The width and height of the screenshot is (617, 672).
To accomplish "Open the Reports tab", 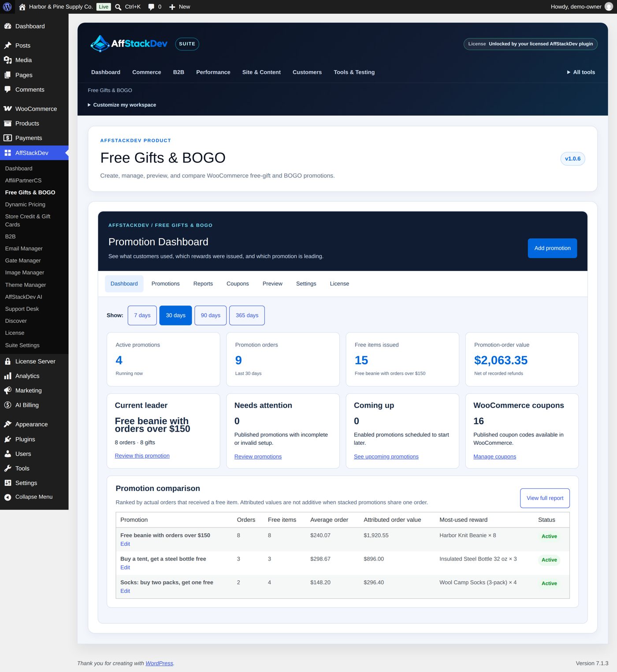I will [x=203, y=284].
